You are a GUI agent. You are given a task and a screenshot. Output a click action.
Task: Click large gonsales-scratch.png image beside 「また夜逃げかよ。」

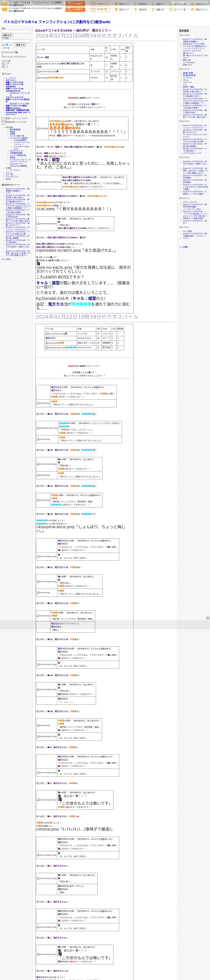coord(58,250)
